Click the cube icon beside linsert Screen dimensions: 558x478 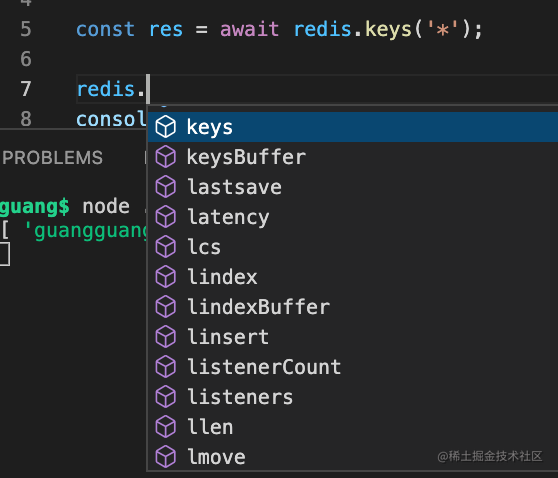[165, 337]
